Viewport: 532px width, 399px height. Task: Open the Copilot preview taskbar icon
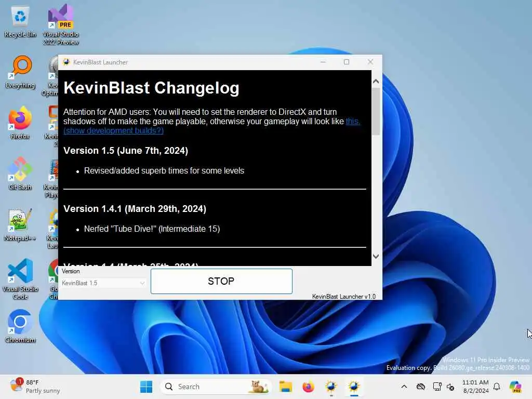tap(515, 387)
